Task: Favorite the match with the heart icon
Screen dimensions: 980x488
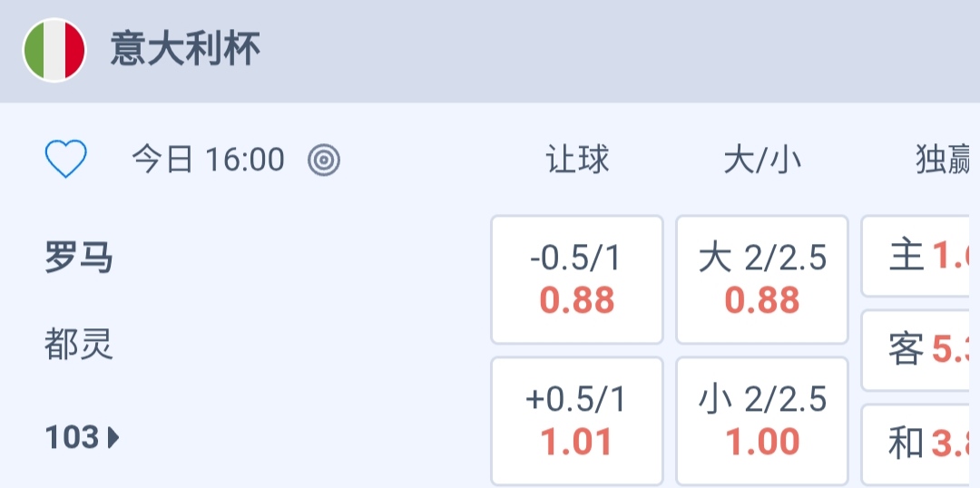Action: [66, 161]
